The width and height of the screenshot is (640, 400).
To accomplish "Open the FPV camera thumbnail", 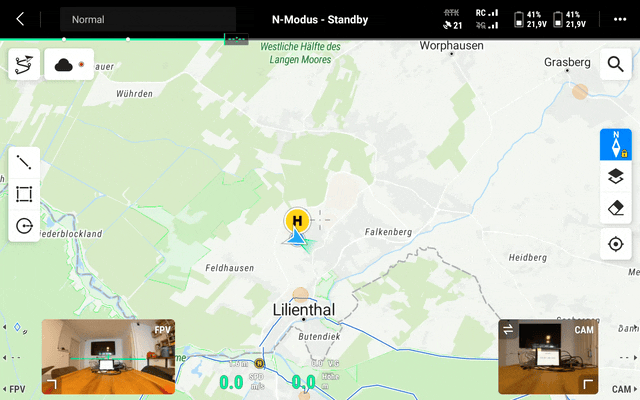I will coord(109,356).
